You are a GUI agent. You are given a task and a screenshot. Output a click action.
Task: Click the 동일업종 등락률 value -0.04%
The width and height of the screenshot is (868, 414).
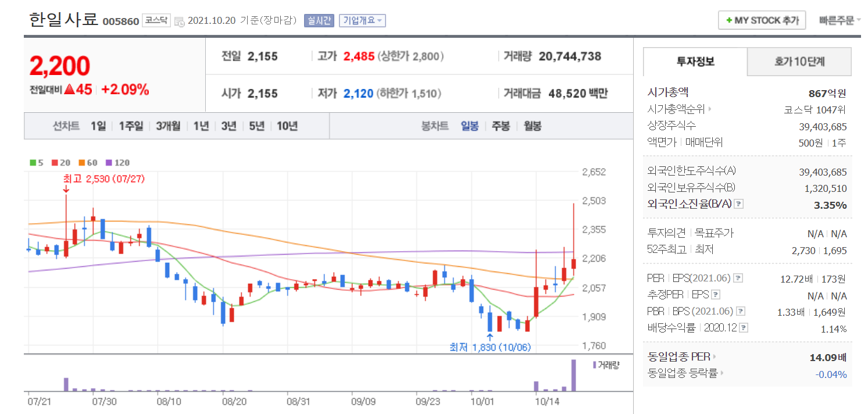click(831, 374)
